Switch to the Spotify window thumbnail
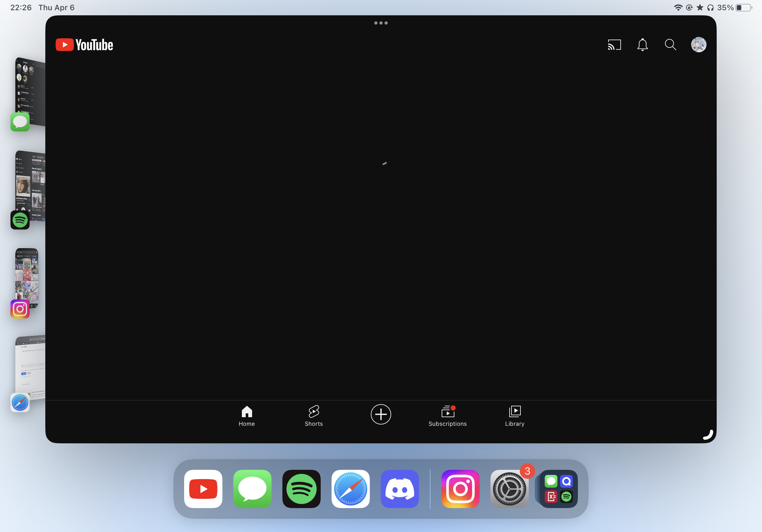This screenshot has height=532, width=762. tap(31, 186)
